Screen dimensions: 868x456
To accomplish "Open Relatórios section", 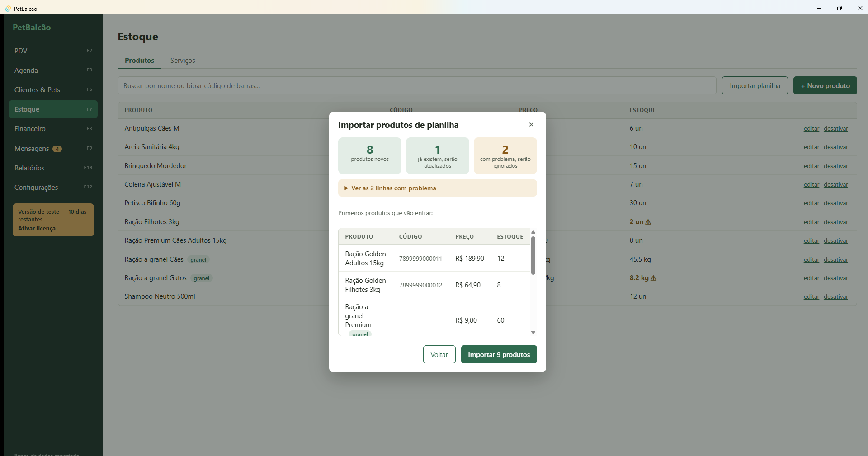I will tap(53, 168).
